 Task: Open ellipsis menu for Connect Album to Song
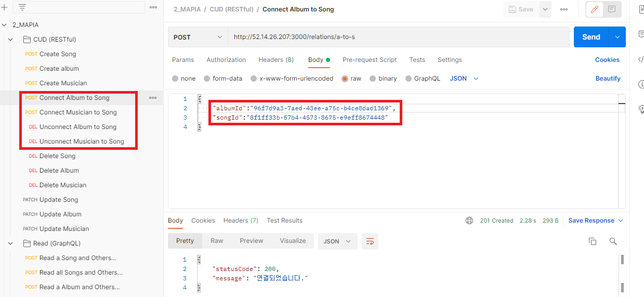pyautogui.click(x=153, y=98)
